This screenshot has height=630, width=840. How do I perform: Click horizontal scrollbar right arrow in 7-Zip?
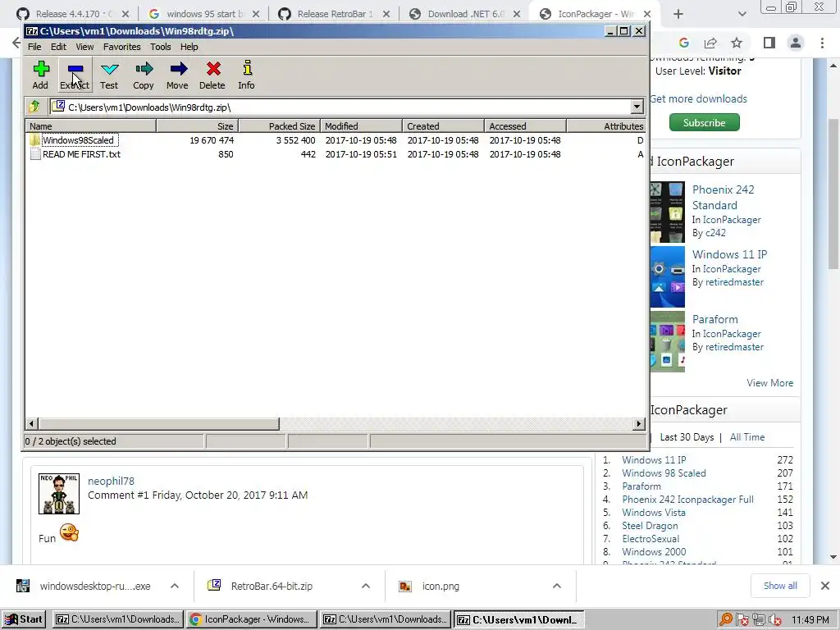(638, 424)
